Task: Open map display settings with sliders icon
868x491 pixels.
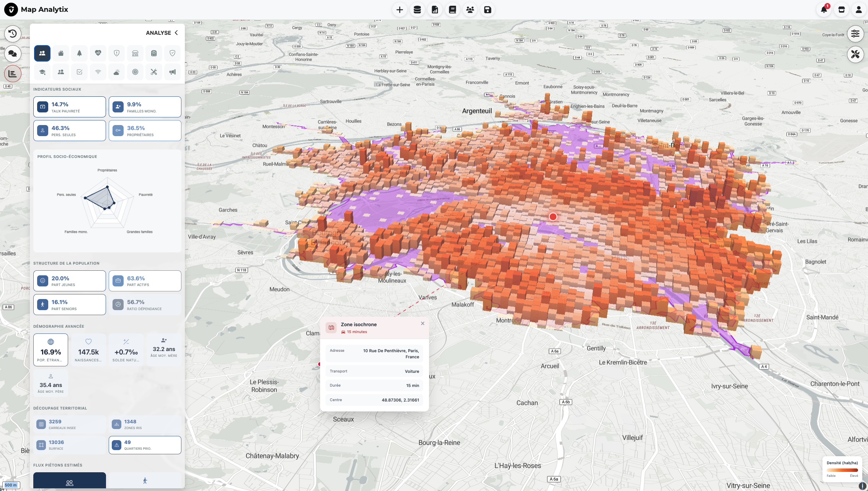Action: [855, 34]
